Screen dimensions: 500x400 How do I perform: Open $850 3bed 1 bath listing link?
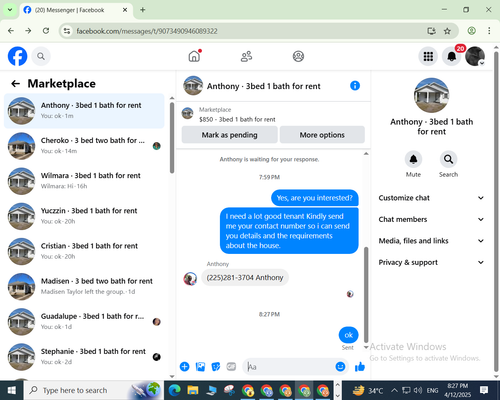point(237,119)
